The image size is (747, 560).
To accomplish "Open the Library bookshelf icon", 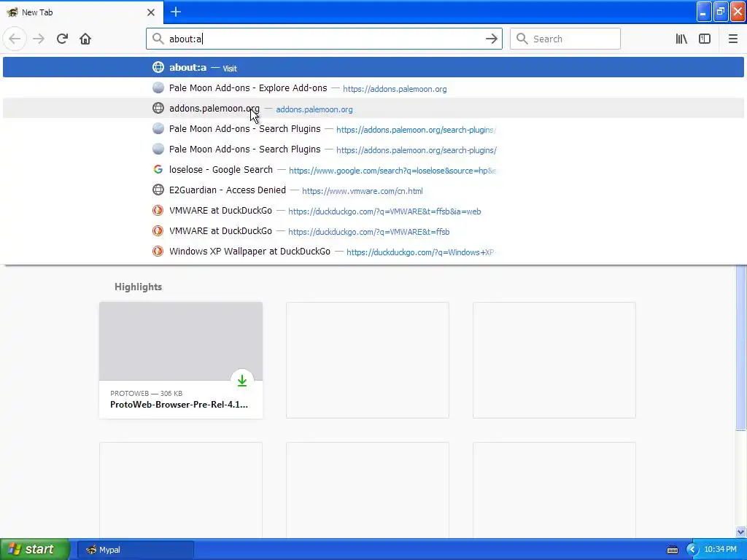I will [x=681, y=39].
